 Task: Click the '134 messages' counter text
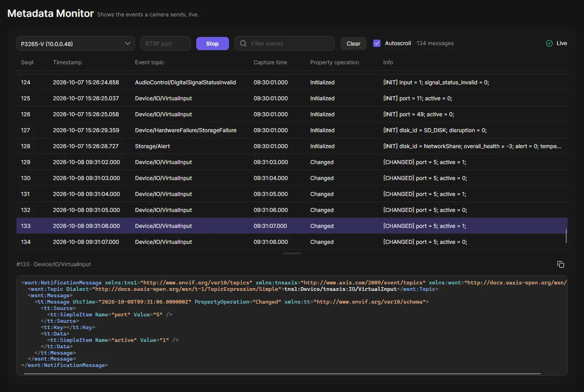pos(435,43)
